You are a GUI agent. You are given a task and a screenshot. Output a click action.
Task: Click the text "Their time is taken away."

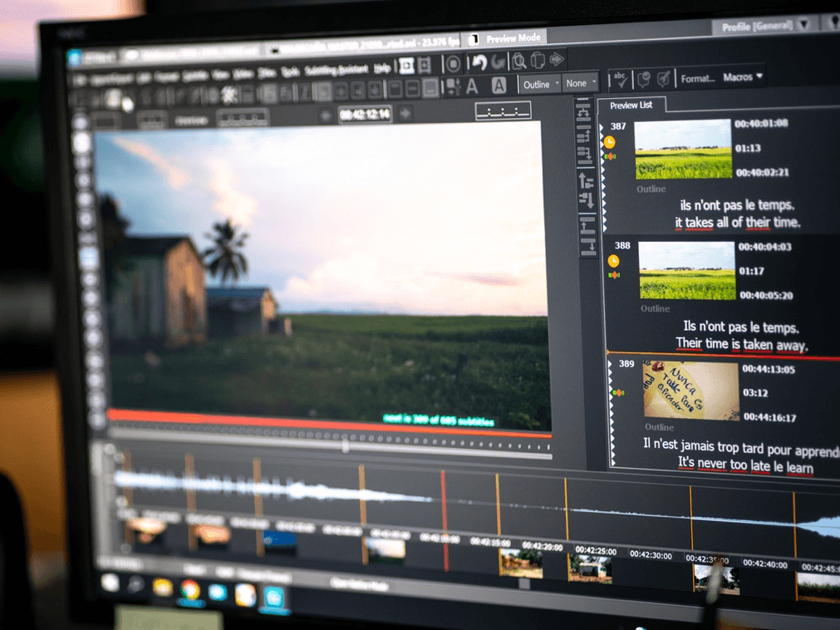(741, 344)
